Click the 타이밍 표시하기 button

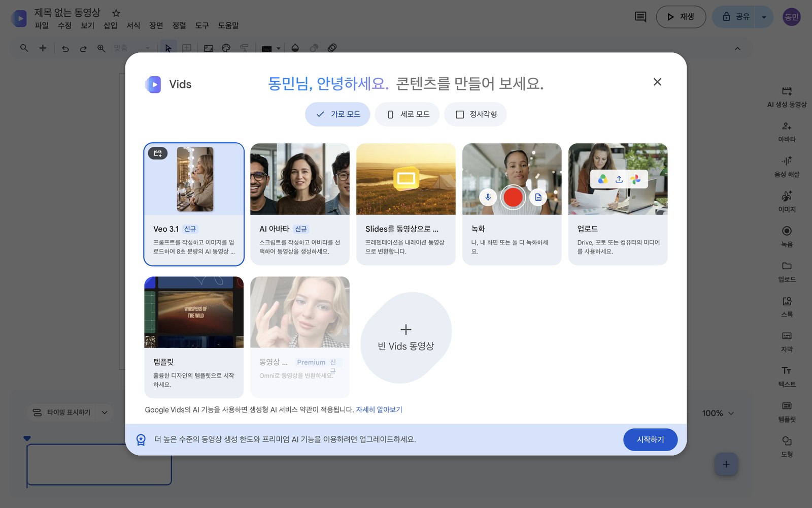pos(62,412)
